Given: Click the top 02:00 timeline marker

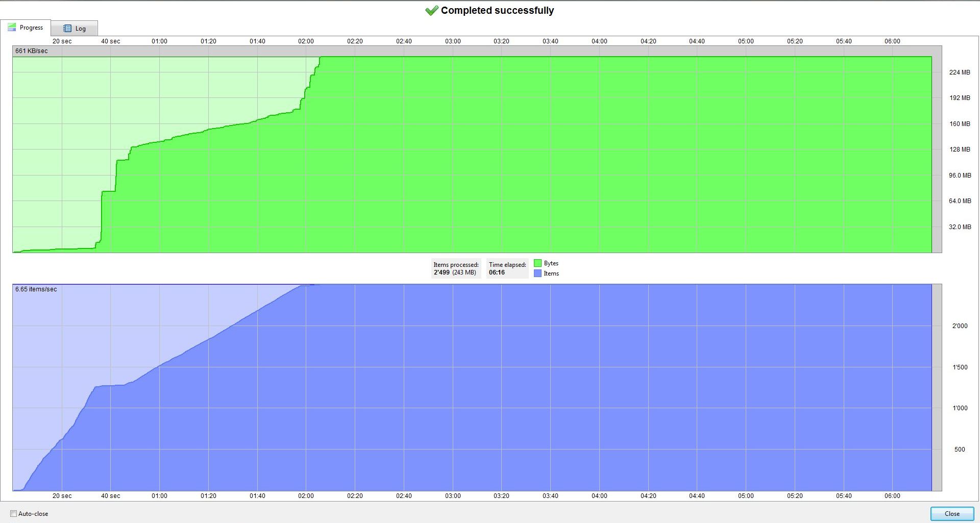Looking at the screenshot, I should (x=306, y=41).
